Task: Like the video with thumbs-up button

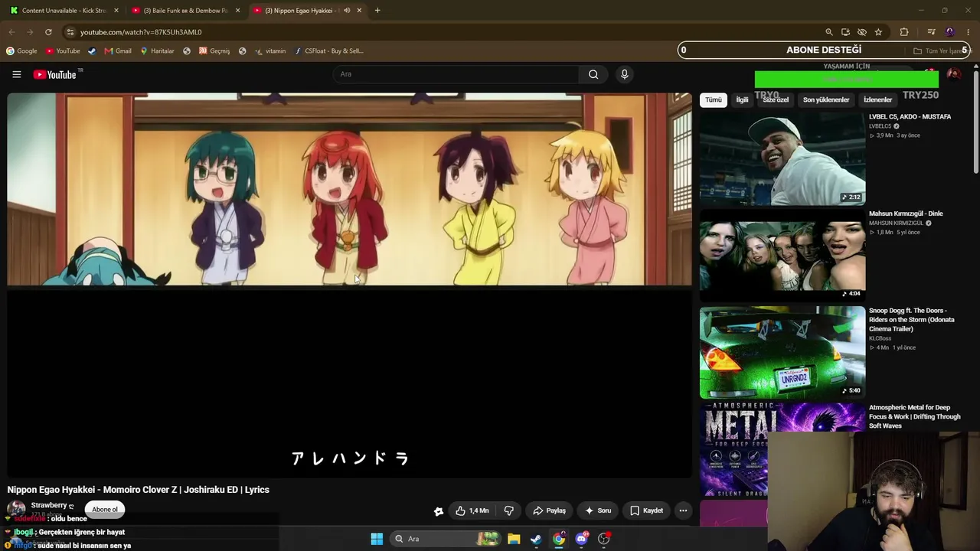Action: [x=472, y=510]
